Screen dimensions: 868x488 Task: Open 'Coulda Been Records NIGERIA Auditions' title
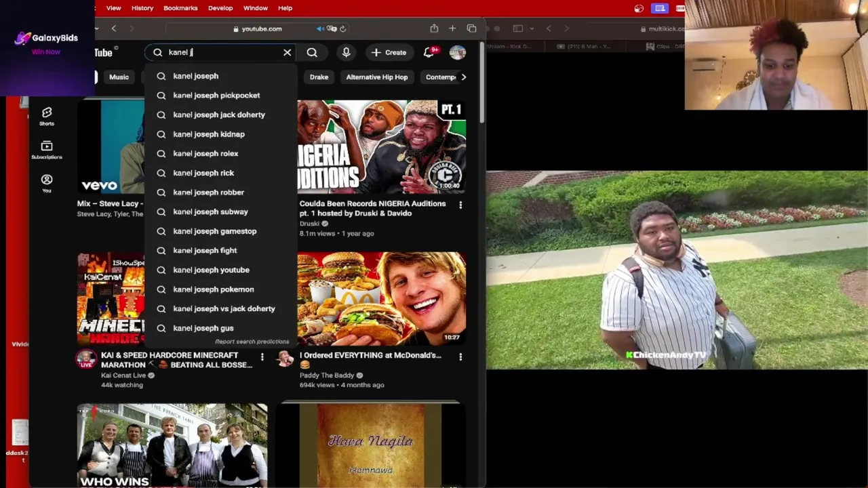(x=373, y=208)
